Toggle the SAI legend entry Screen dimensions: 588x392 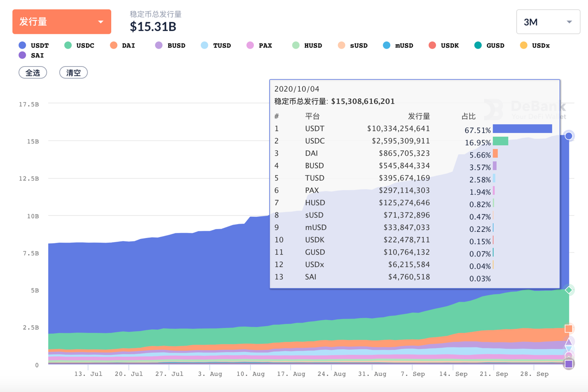[32, 55]
